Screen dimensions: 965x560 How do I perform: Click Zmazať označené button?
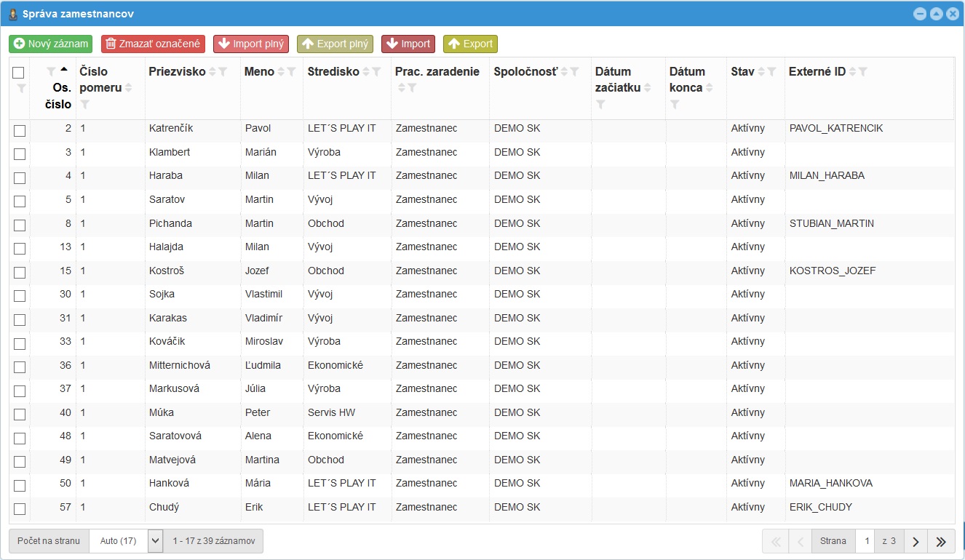(153, 44)
